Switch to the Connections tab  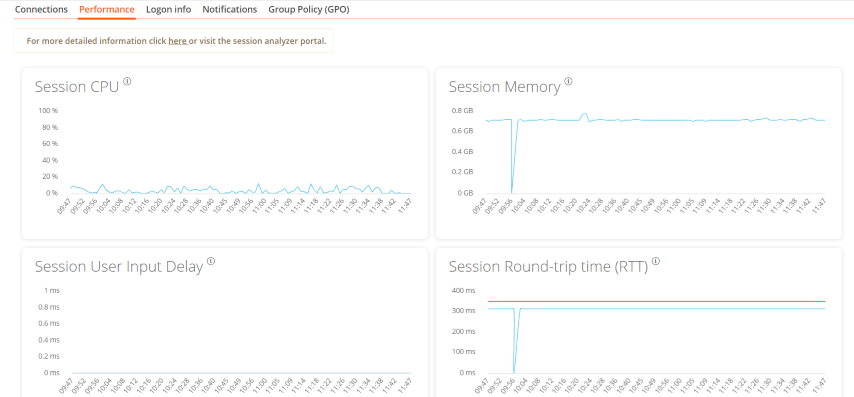(x=41, y=9)
